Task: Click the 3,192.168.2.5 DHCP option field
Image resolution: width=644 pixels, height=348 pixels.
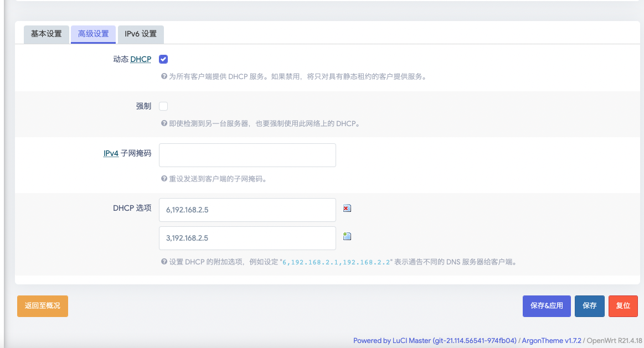Action: (x=247, y=238)
